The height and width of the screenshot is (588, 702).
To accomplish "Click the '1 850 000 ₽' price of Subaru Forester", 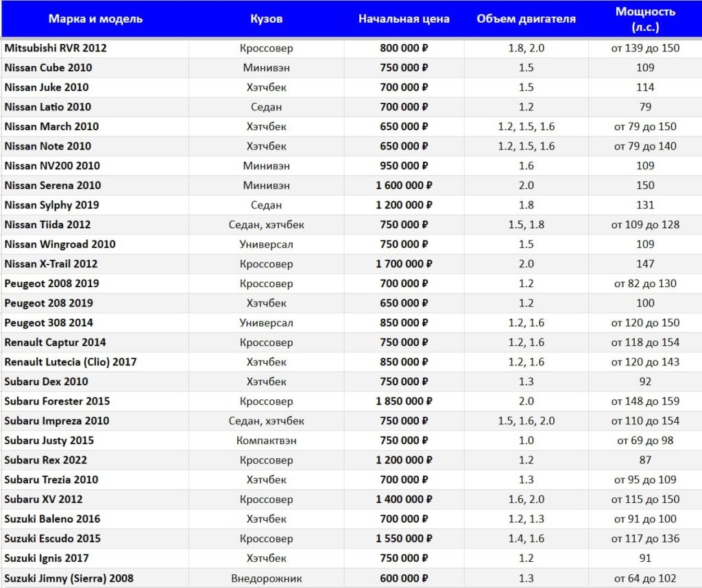I will pyautogui.click(x=404, y=402).
